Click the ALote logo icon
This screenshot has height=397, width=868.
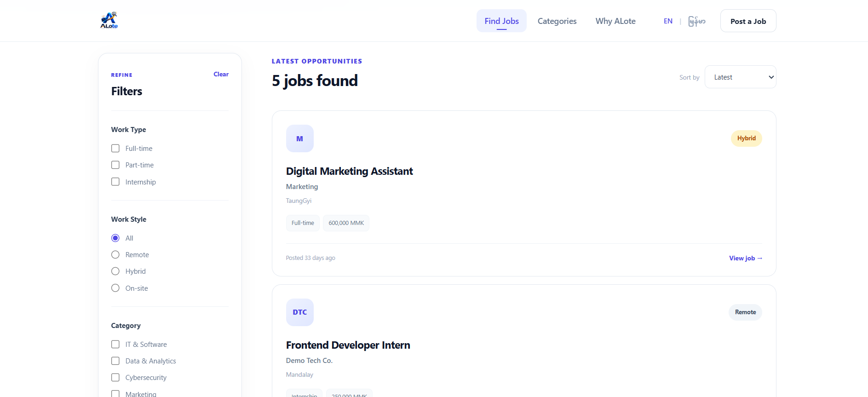tap(109, 21)
